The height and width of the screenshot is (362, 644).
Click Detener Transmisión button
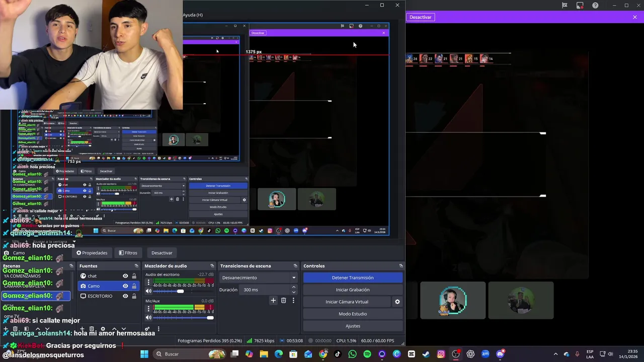[x=353, y=278]
